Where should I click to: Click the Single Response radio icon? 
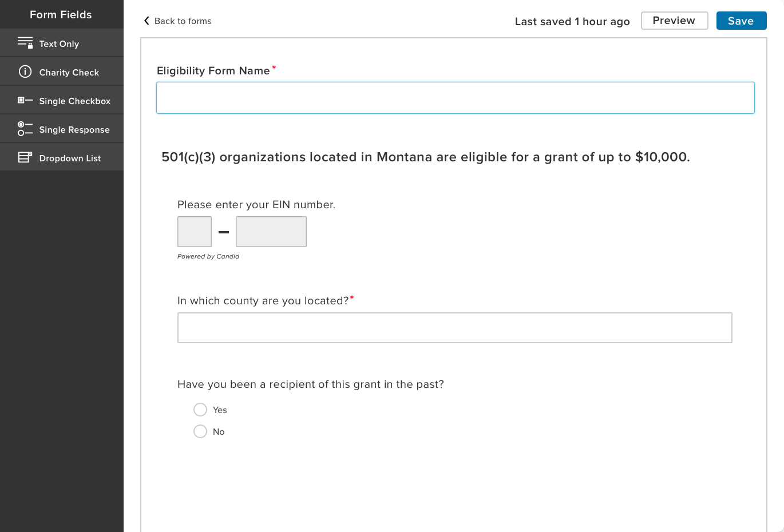(25, 129)
